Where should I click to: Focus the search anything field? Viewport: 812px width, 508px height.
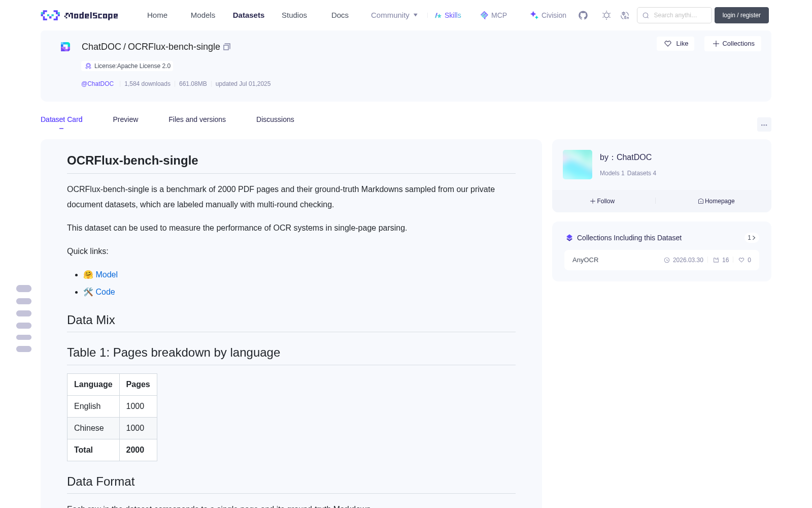674,15
